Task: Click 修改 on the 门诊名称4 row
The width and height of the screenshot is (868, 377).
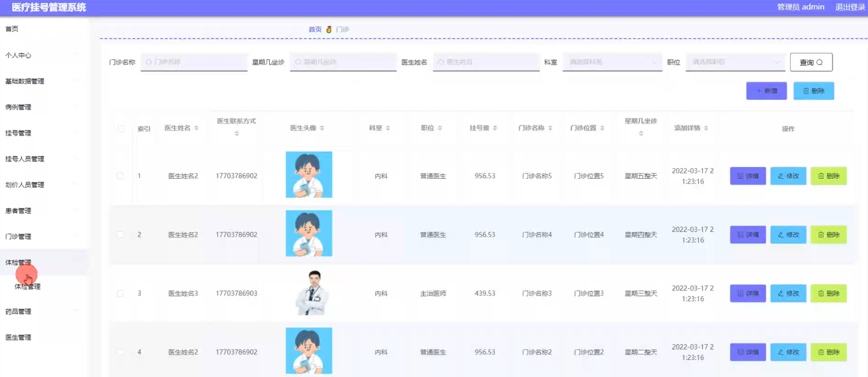Action: [788, 235]
